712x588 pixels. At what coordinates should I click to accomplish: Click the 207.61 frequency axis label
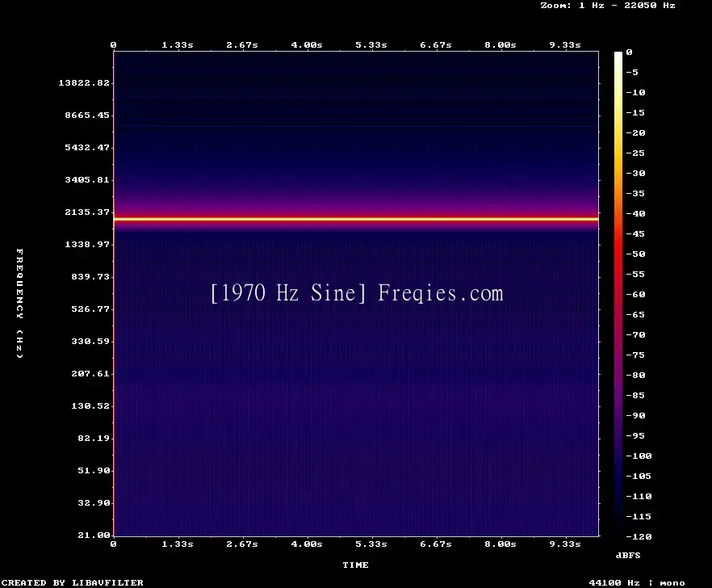click(x=90, y=373)
